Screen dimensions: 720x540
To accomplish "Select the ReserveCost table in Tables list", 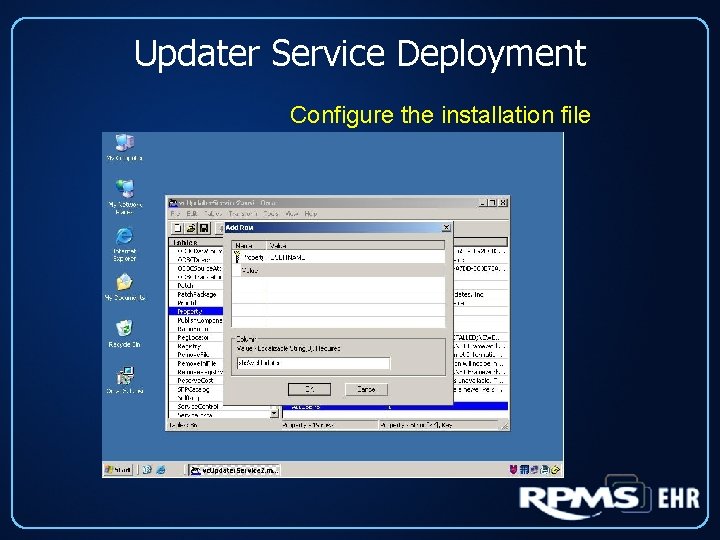I will click(196, 381).
